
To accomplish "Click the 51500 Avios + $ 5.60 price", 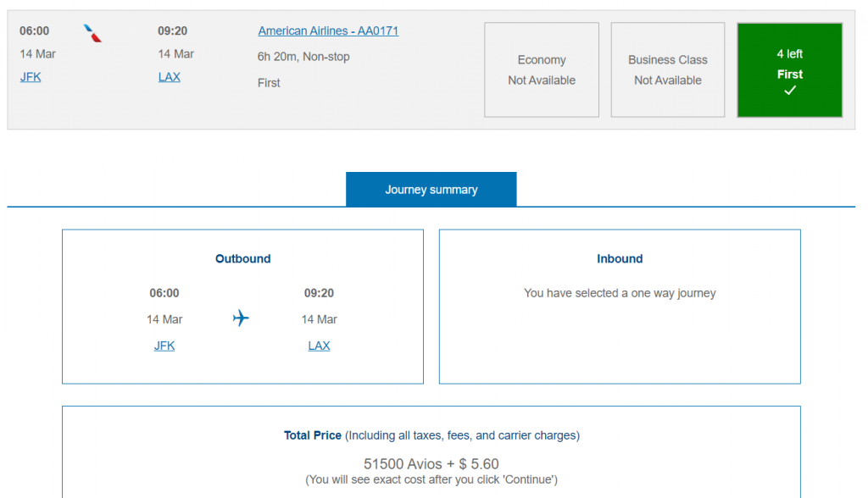I will point(431,464).
